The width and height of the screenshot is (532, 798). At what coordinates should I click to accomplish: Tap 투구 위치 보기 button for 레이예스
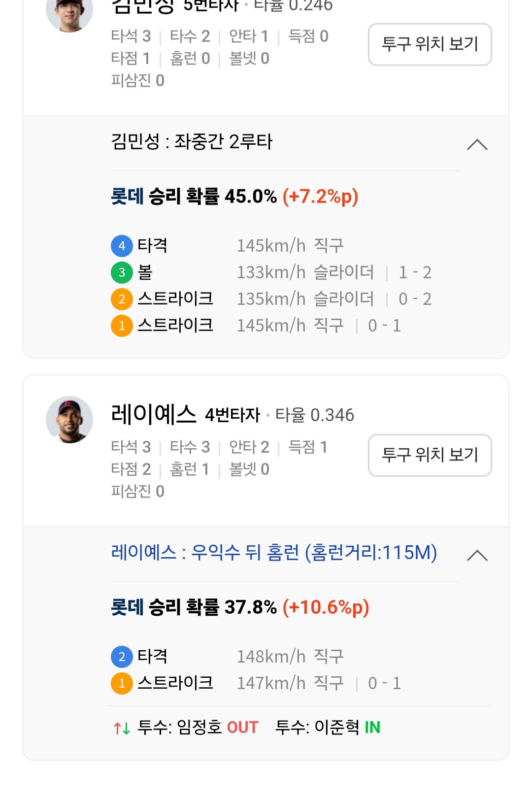tap(430, 455)
